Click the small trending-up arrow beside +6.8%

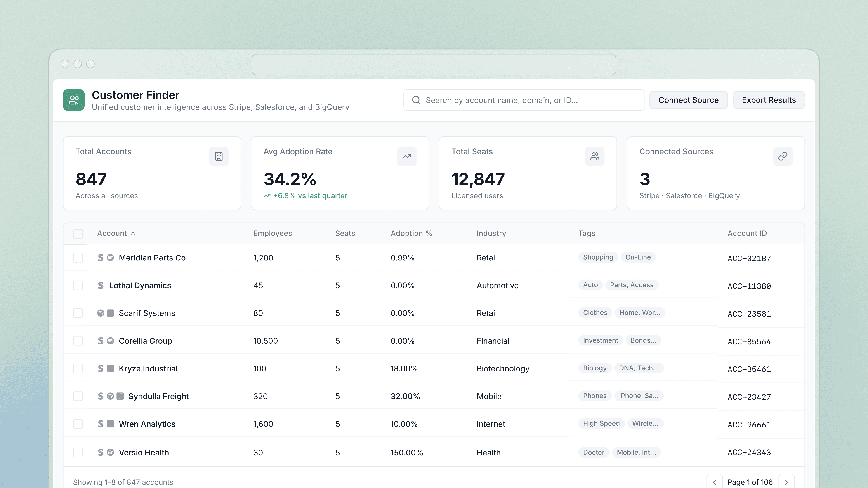pos(267,196)
